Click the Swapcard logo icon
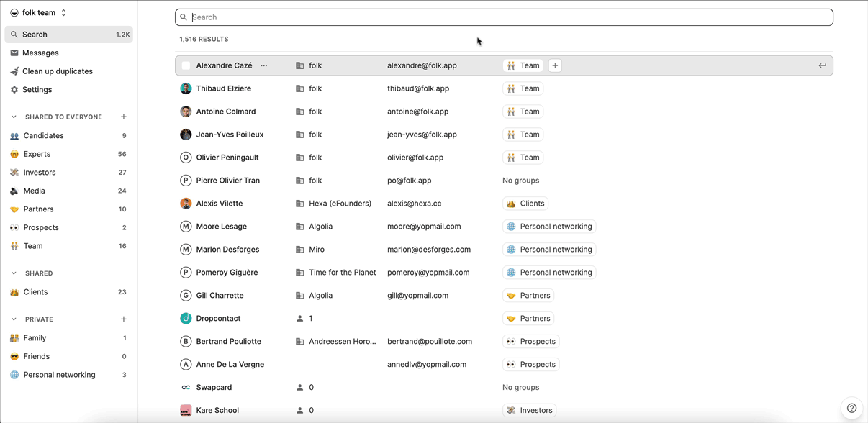868x423 pixels. click(x=186, y=388)
